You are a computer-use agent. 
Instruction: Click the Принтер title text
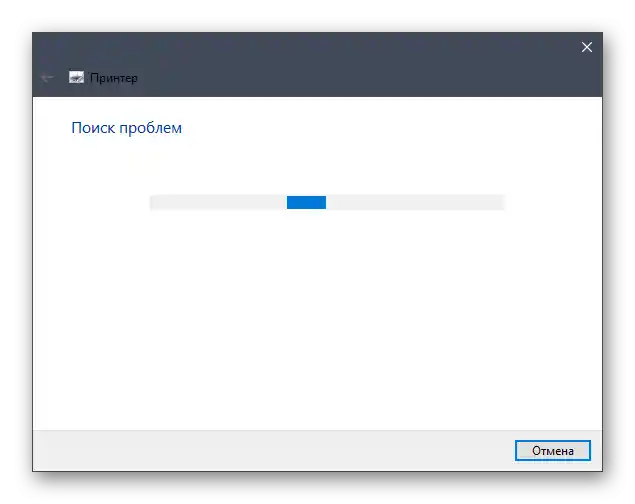114,78
